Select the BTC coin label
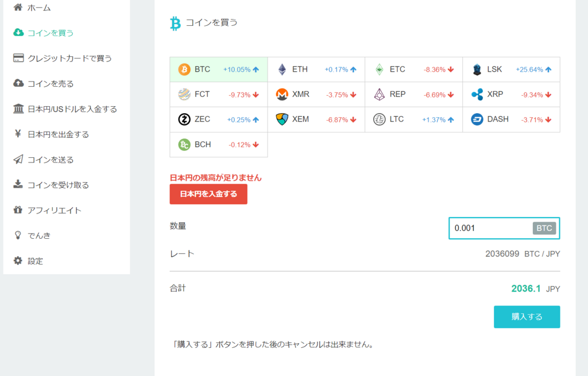This screenshot has width=588, height=376. click(x=202, y=69)
